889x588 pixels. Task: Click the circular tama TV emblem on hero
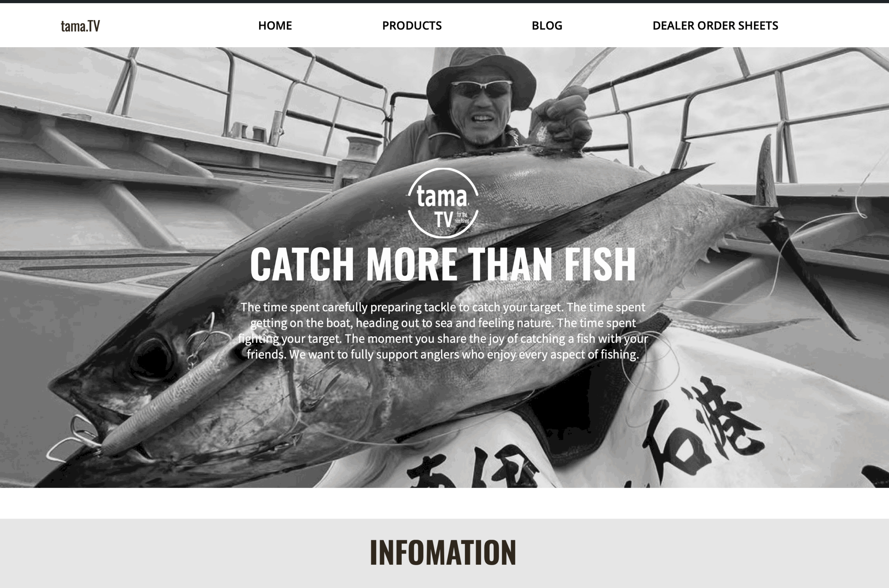coord(443,203)
